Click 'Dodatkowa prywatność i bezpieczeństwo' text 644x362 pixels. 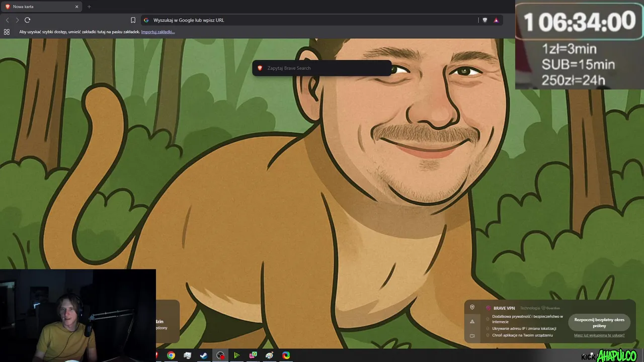pos(527,319)
